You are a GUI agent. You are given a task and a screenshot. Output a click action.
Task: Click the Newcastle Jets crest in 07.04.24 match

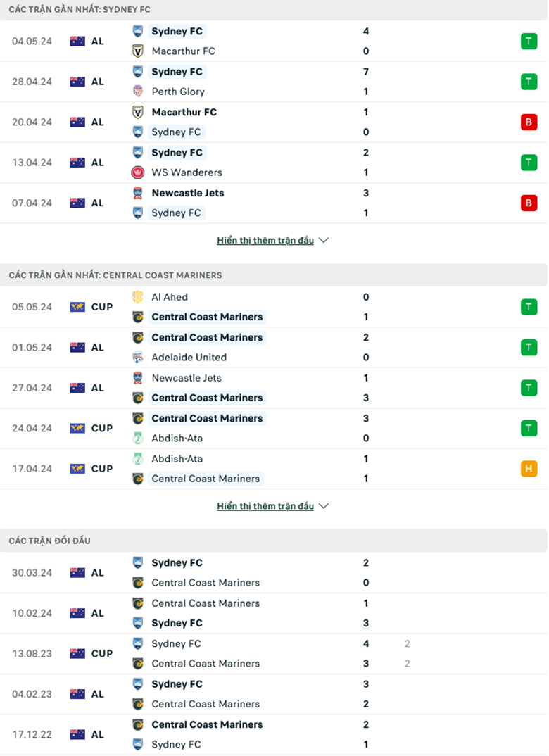click(x=138, y=193)
